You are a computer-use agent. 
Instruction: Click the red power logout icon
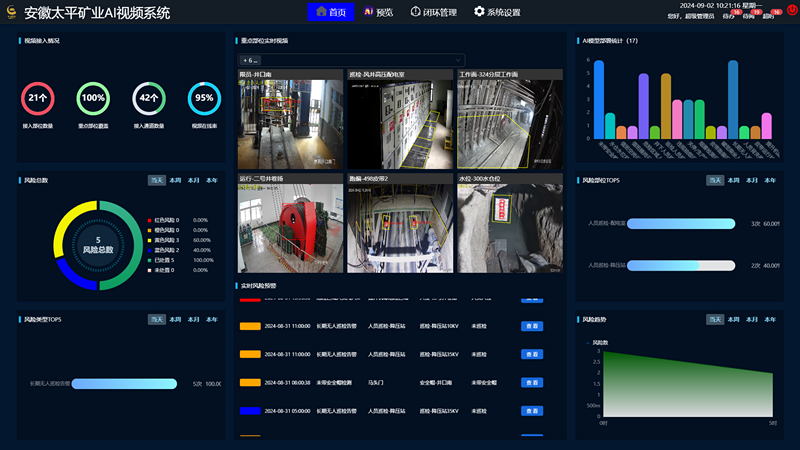[791, 11]
